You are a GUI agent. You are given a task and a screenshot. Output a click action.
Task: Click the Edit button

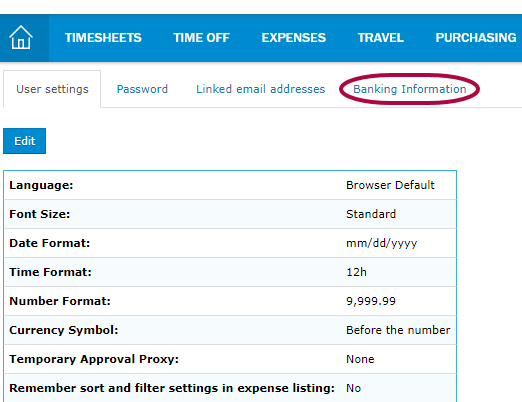point(24,141)
